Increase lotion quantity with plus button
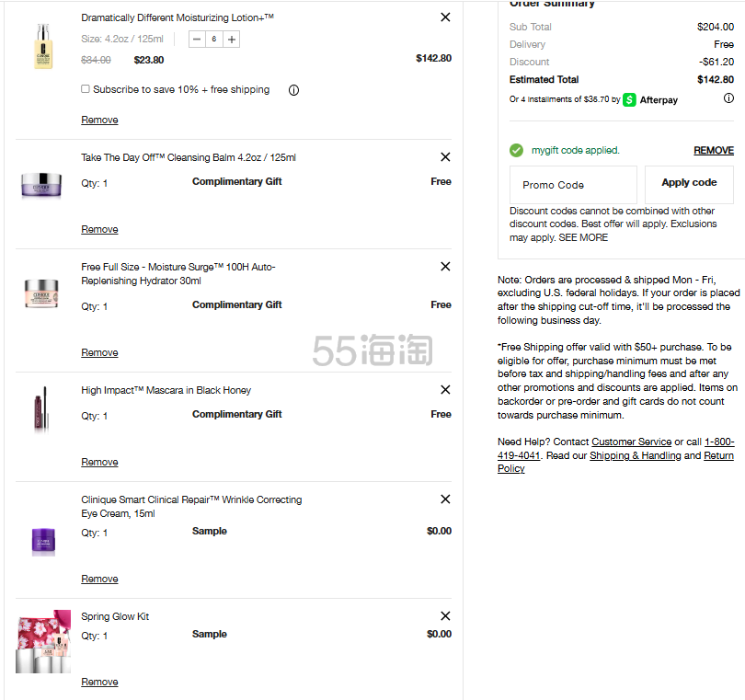Viewport: 745px width, 700px height. tap(232, 40)
